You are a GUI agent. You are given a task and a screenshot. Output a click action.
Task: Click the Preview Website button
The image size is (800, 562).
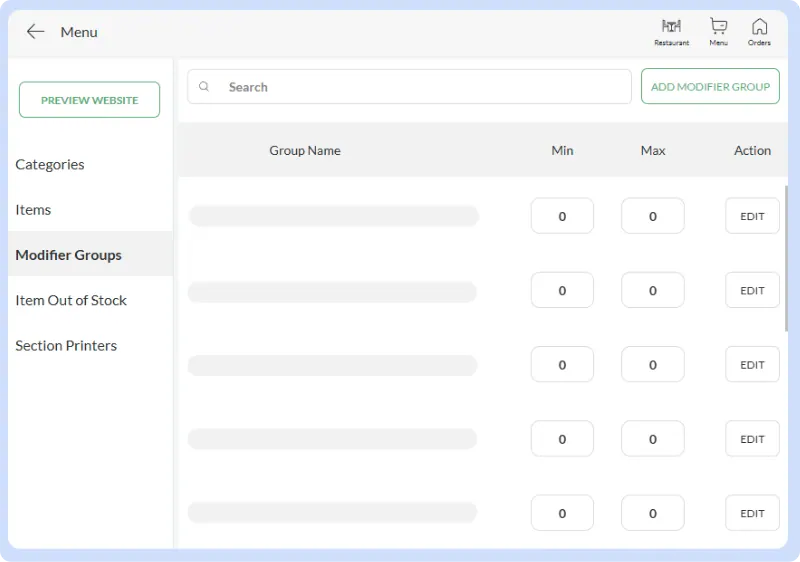pos(89,100)
